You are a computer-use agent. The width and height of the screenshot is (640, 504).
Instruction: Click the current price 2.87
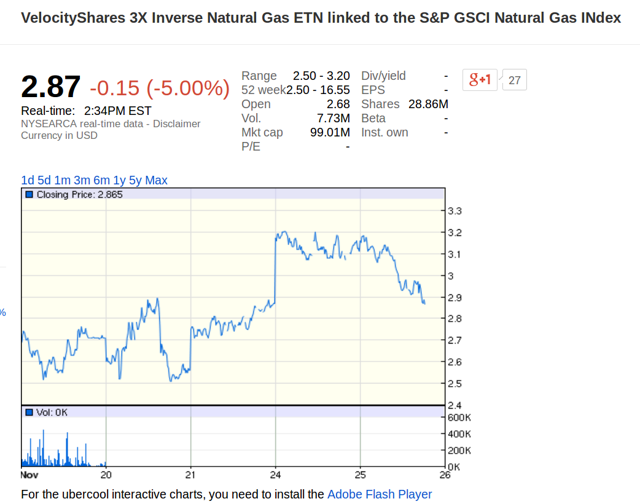click(51, 87)
